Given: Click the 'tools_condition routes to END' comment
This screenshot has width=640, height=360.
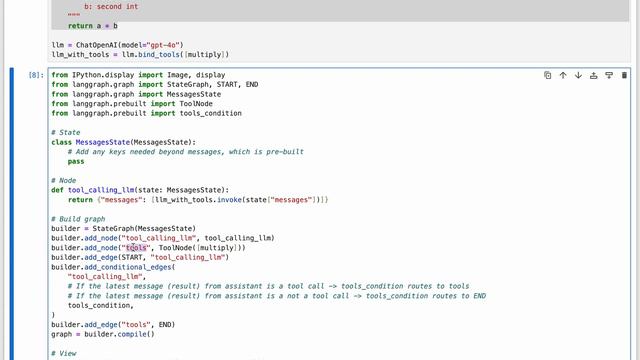Looking at the screenshot, I should tap(277, 296).
